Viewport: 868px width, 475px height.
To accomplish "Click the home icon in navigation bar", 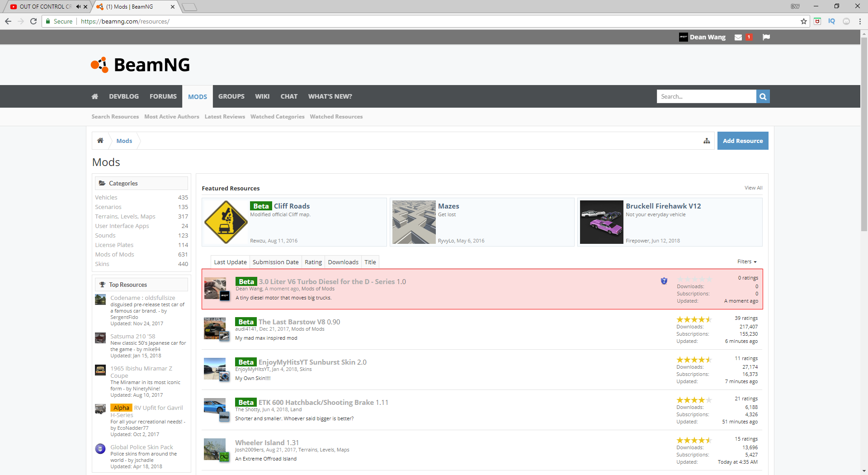I will pyautogui.click(x=94, y=96).
